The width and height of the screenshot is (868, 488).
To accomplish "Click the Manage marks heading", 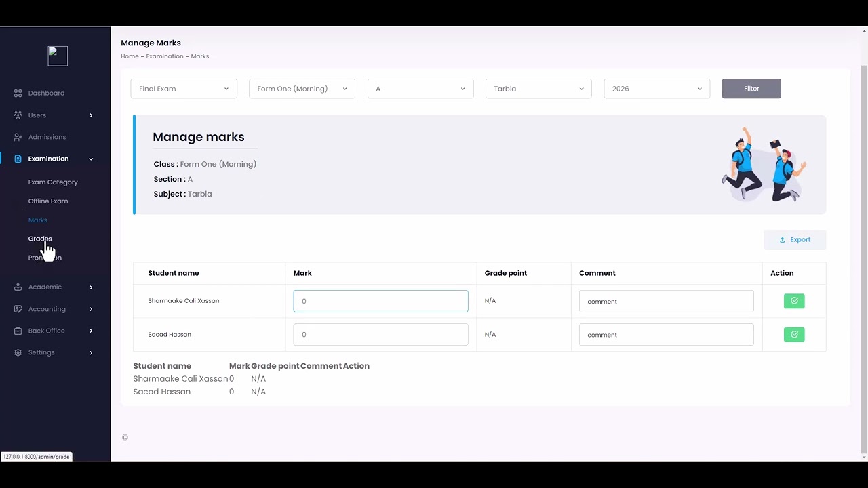I will coord(199,137).
